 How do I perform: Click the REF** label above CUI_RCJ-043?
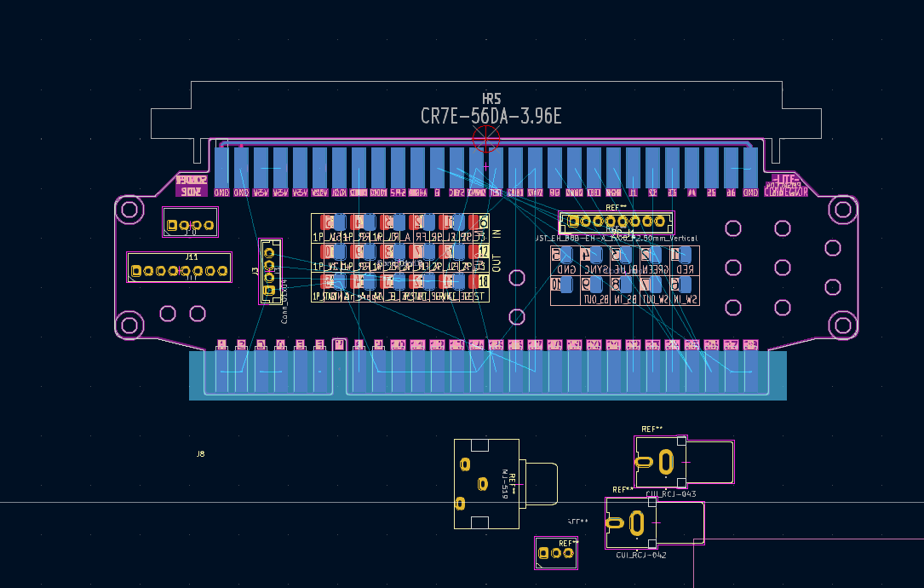click(x=652, y=429)
